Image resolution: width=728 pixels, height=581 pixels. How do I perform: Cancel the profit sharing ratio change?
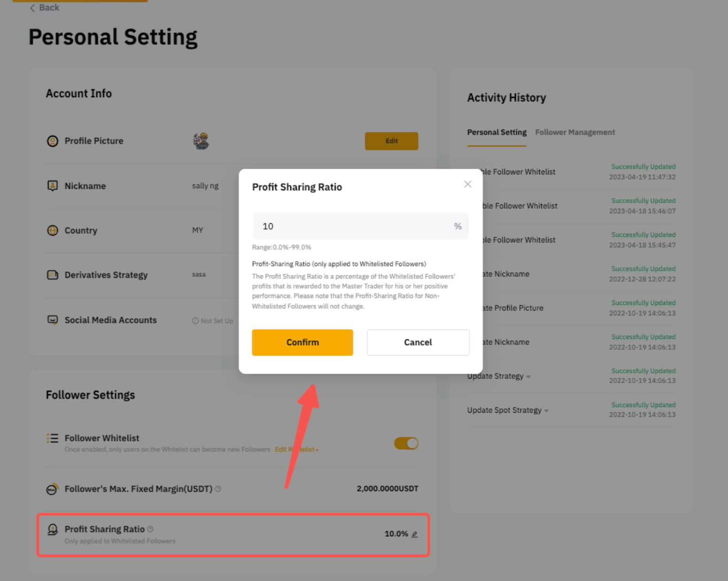coord(418,342)
